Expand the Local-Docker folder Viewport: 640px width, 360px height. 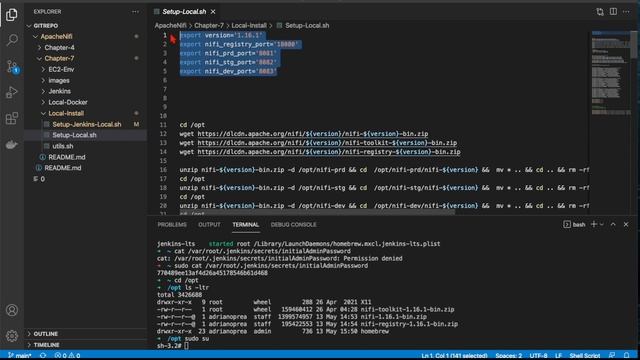85,102
